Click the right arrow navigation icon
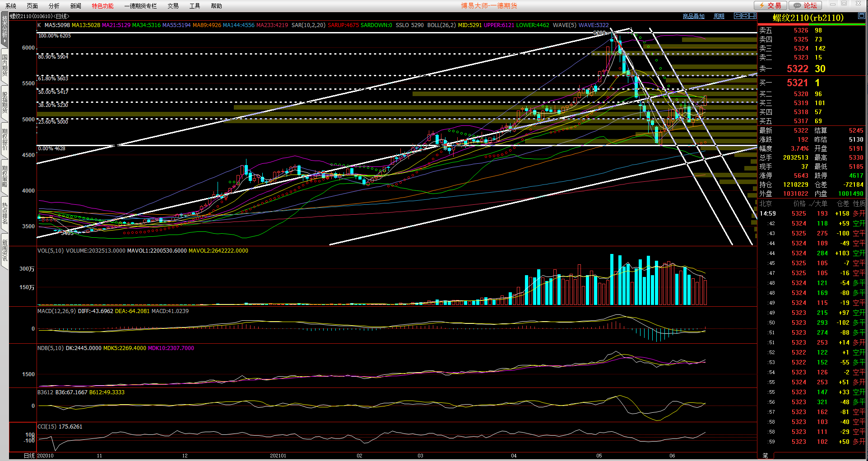 click(745, 16)
